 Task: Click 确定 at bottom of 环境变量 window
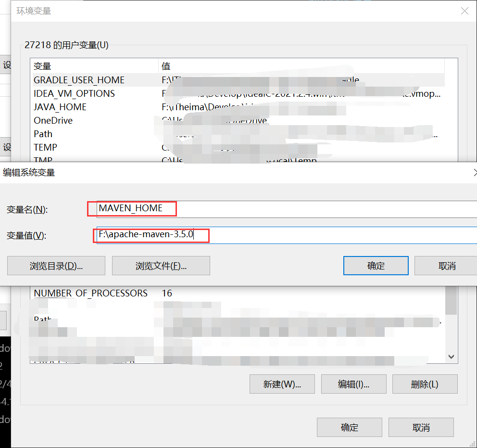(349, 427)
